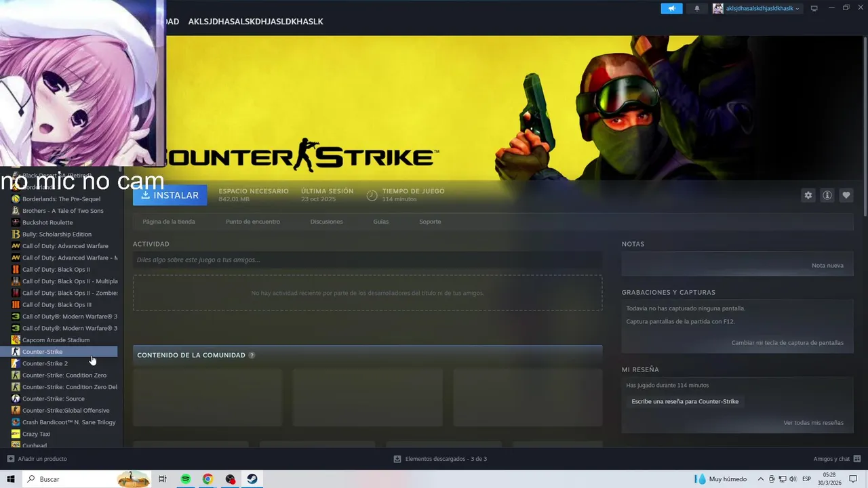868x488 pixels.
Task: Click Escribe una reseña para Counter-Strike
Action: coord(685,401)
